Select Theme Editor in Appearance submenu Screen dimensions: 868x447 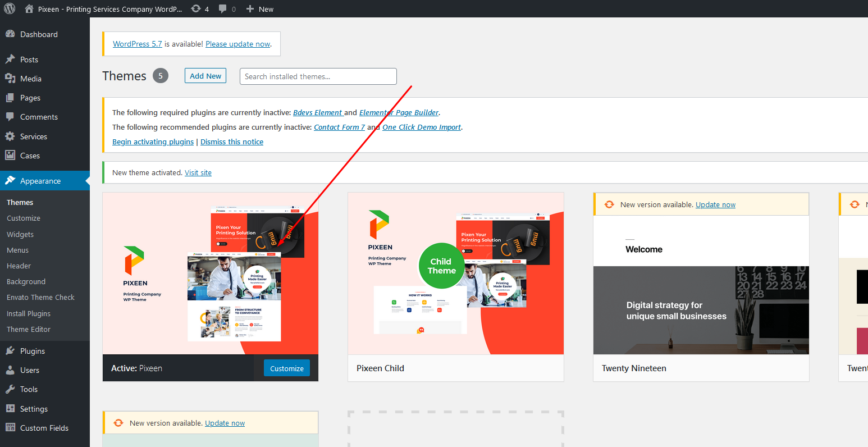point(29,330)
